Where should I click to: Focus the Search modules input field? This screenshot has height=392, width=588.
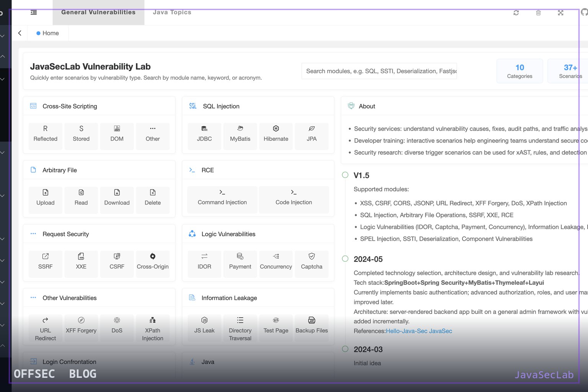click(x=379, y=71)
